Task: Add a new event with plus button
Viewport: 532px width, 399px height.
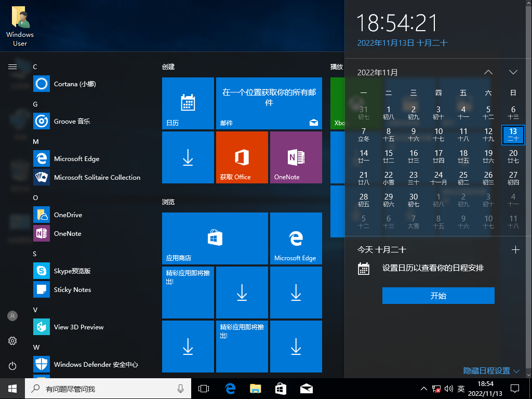Action: 515,250
